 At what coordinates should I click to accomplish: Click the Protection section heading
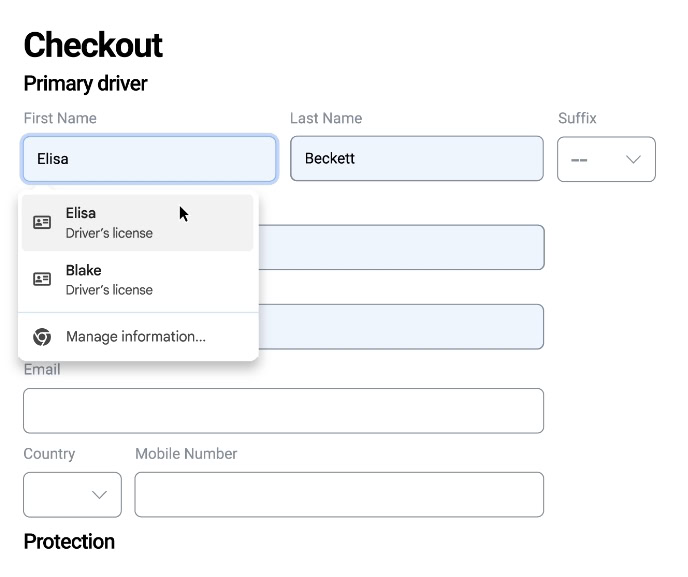tap(69, 542)
